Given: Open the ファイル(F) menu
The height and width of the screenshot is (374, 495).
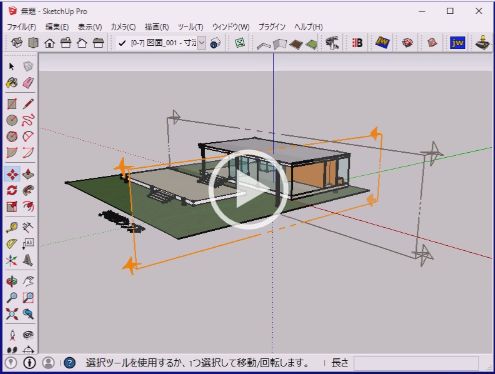Looking at the screenshot, I should pyautogui.click(x=22, y=27).
